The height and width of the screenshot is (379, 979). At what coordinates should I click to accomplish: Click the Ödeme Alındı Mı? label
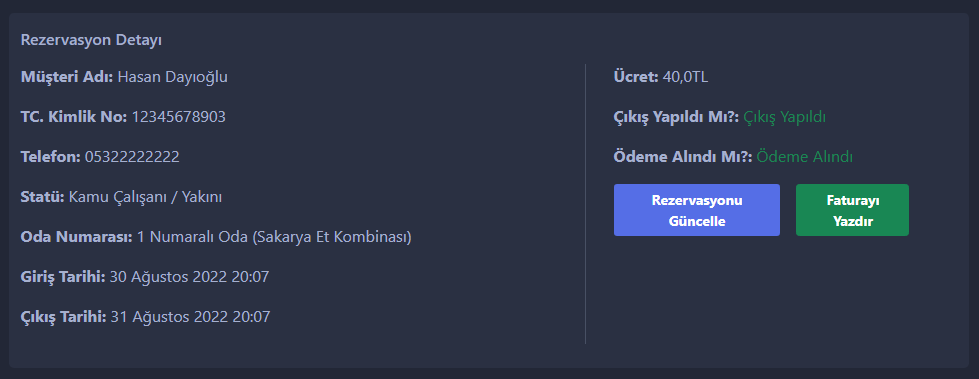(683, 157)
